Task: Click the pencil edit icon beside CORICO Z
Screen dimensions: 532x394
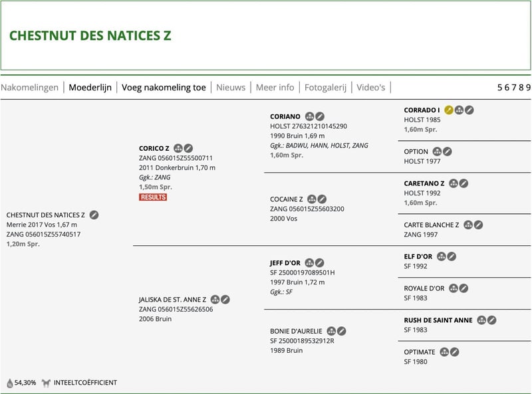Action: 188,149
